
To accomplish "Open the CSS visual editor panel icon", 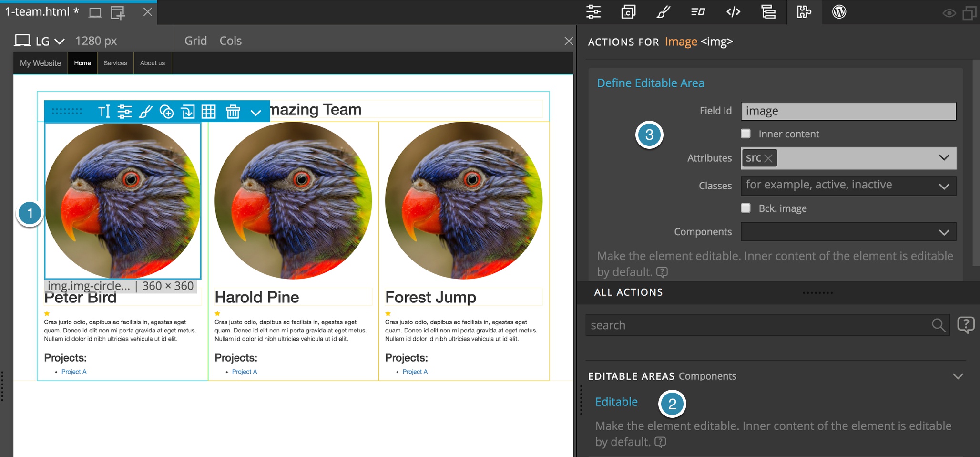I will tap(698, 12).
